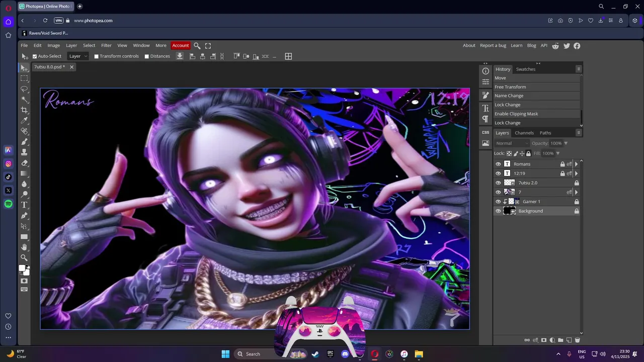The image size is (644, 362).
Task: Select the Spot Healing Brush tool
Action: coord(24,131)
